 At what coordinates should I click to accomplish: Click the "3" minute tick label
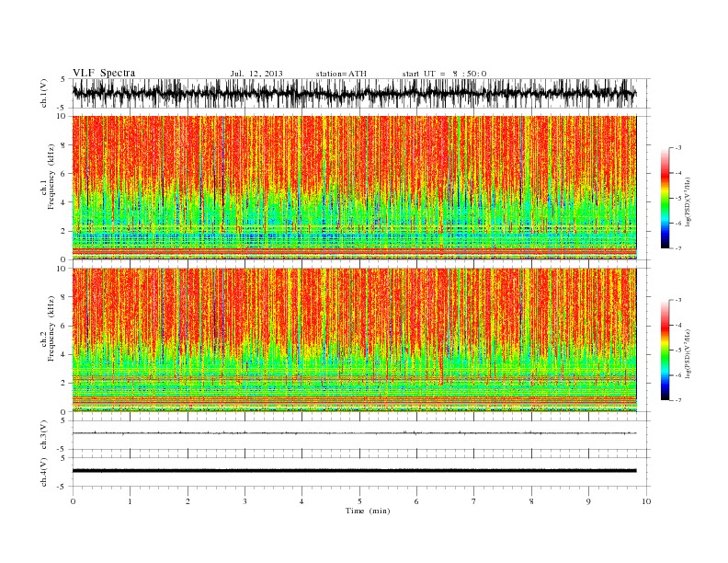[245, 501]
